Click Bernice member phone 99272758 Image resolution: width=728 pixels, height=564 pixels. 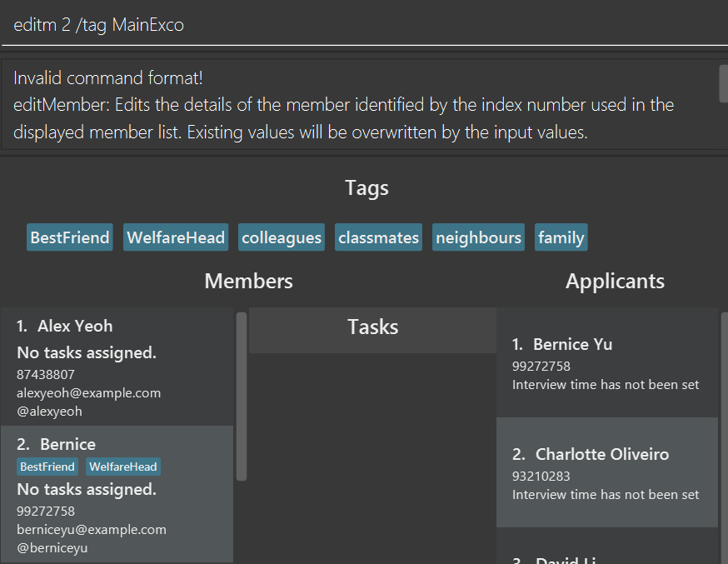click(46, 511)
